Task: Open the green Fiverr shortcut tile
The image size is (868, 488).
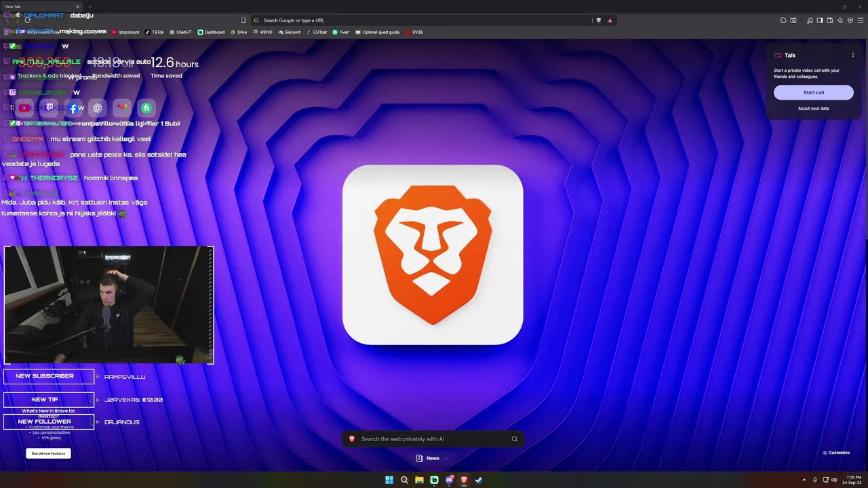Action: click(x=146, y=108)
